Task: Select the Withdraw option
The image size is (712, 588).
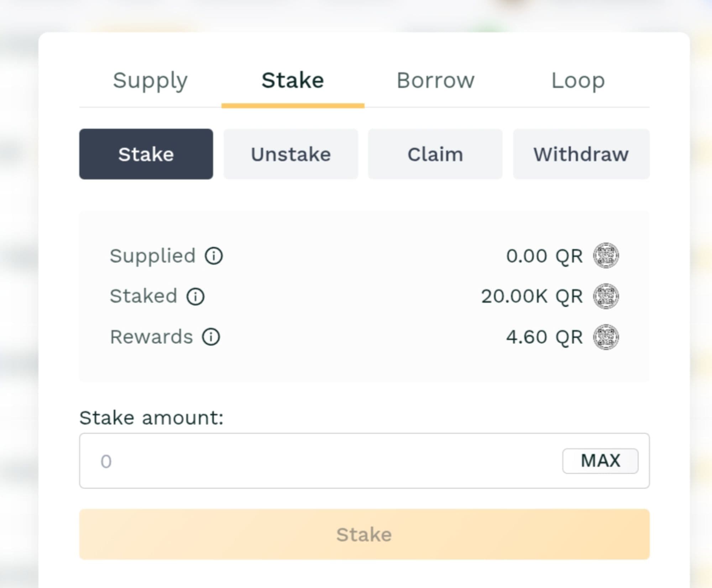Action: (x=581, y=154)
